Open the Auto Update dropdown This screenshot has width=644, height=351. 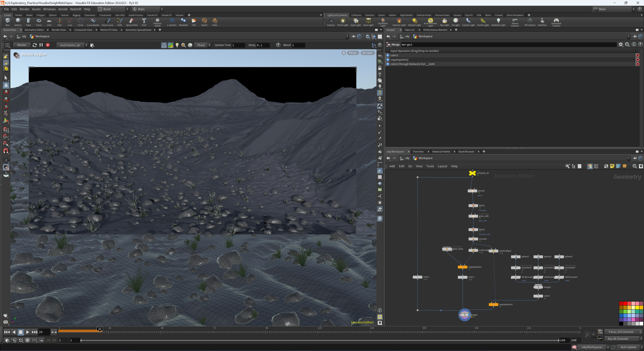tap(628, 347)
